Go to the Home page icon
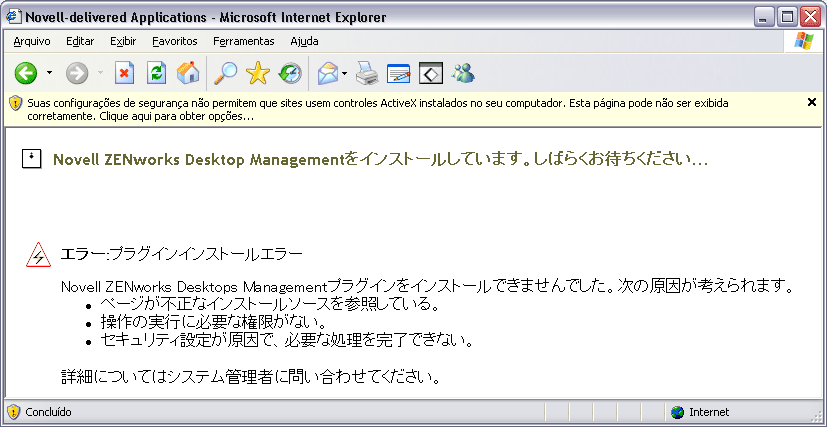 click(188, 73)
